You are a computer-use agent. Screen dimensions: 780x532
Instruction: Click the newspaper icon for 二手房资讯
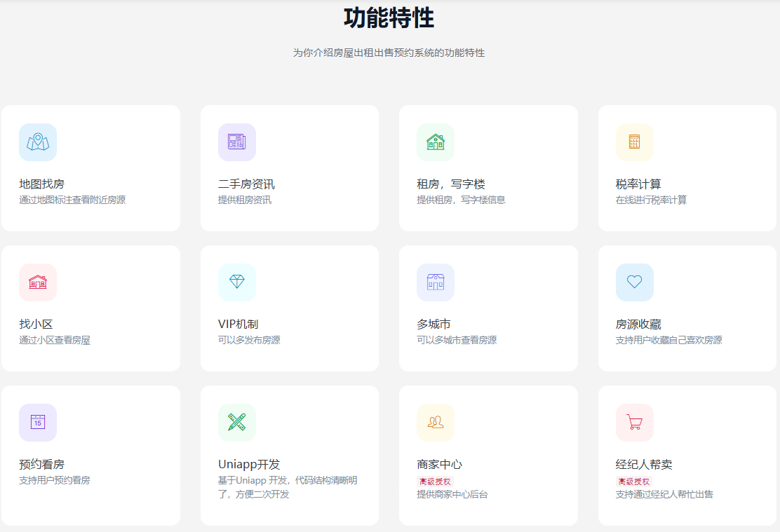236,142
